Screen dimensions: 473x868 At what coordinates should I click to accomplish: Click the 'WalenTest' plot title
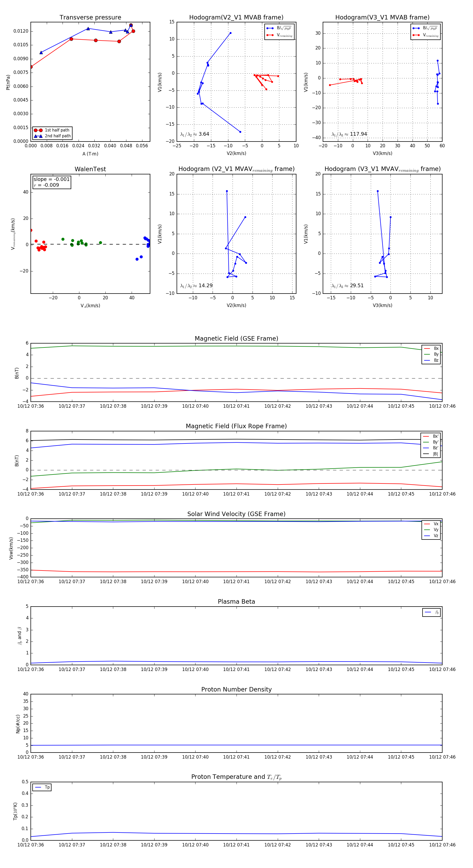pyautogui.click(x=90, y=169)
